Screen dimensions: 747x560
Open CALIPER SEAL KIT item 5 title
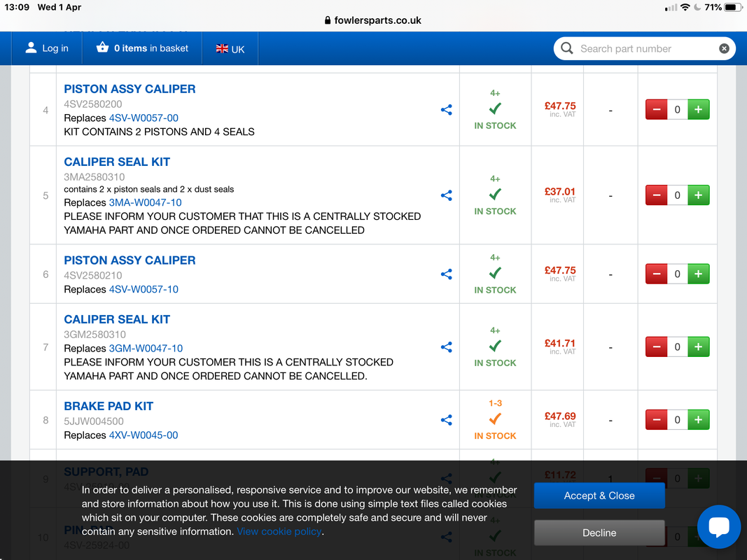[x=117, y=162]
